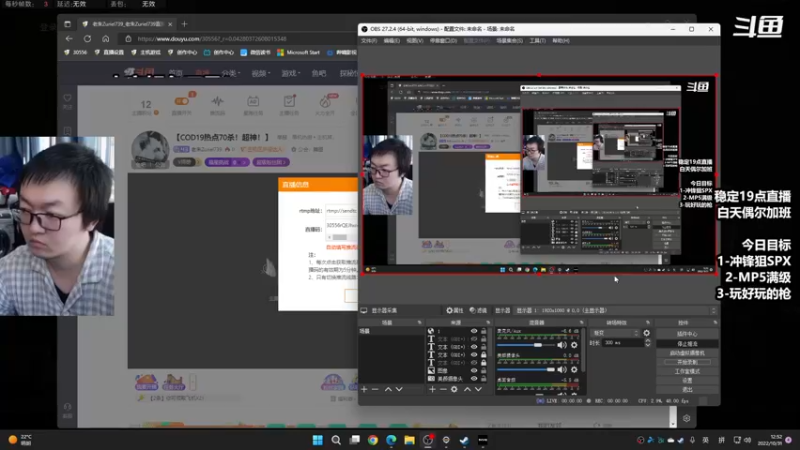Open source properties gear below Sources list
Viewport: 800px width, 450px height.
(454, 389)
